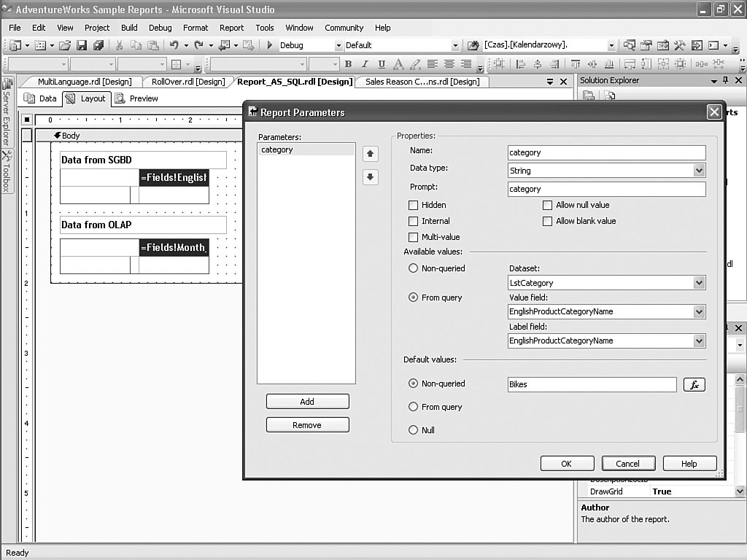Image resolution: width=747 pixels, height=560 pixels.
Task: Click Remove to delete the parameter
Action: (x=307, y=425)
